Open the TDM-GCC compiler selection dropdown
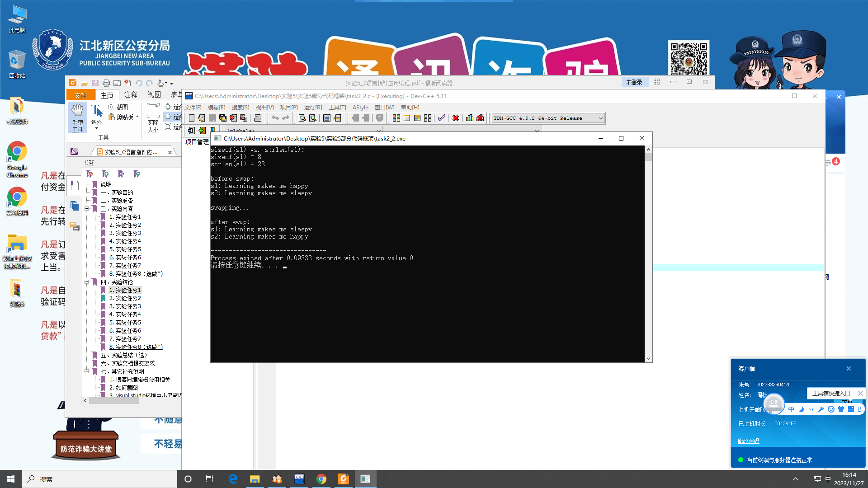The width and height of the screenshot is (868, 488). coord(600,118)
